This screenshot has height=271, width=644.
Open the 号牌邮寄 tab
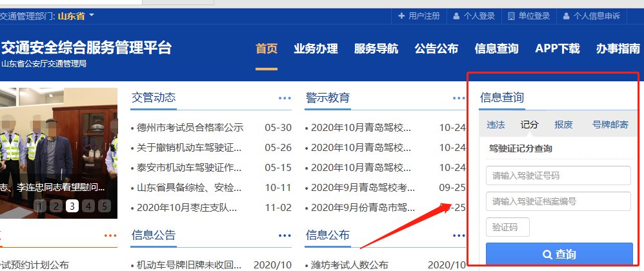click(x=610, y=125)
